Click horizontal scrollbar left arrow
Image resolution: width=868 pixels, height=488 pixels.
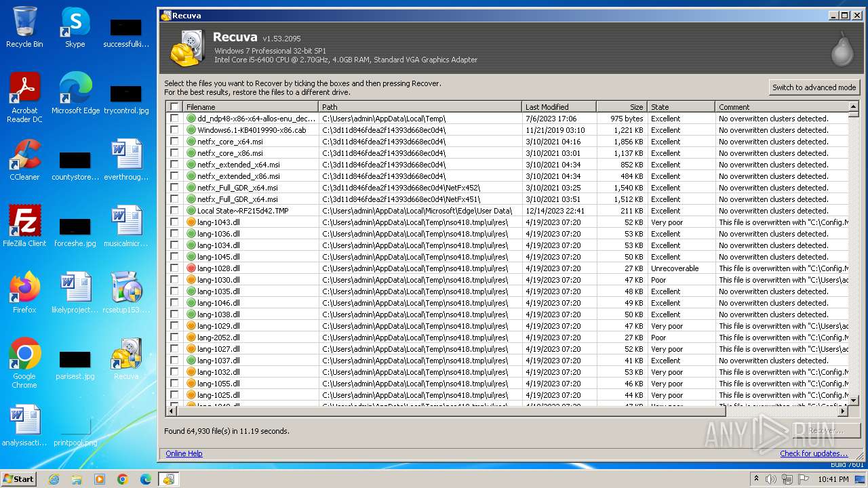click(172, 411)
